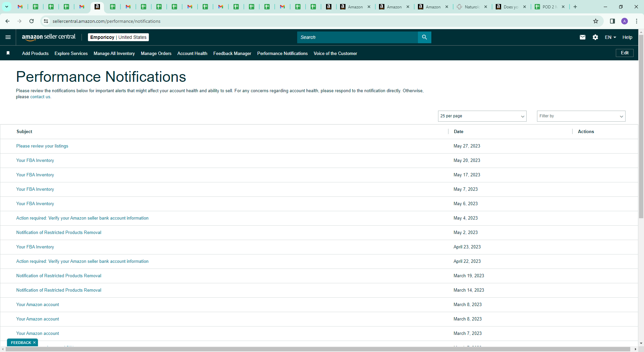Open the Chrome three-dot menu
The image size is (644, 352).
637,21
